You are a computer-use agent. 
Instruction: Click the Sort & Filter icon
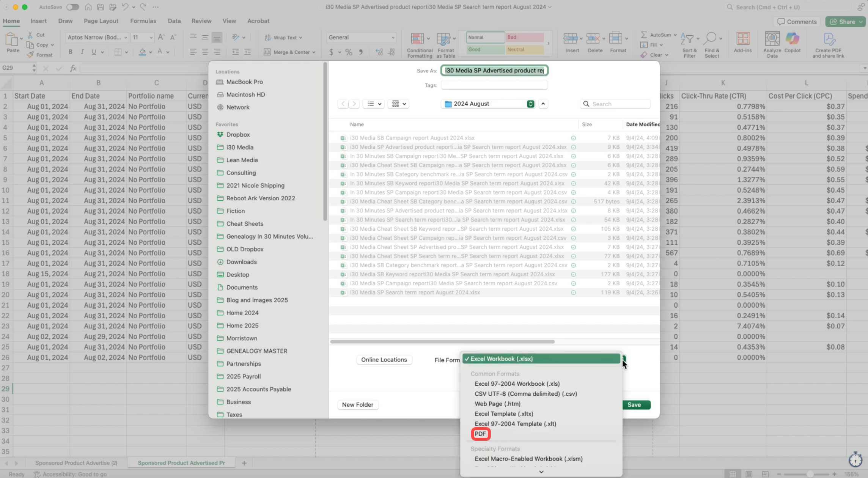687,39
